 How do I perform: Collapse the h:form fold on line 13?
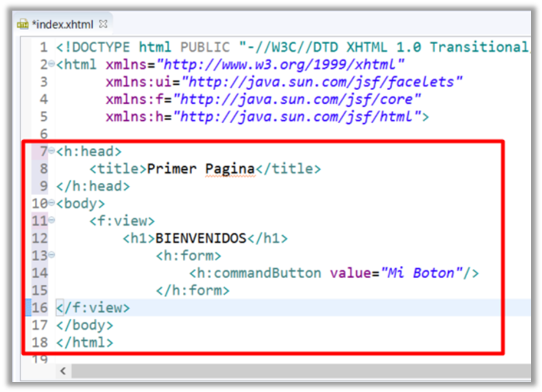(52, 256)
